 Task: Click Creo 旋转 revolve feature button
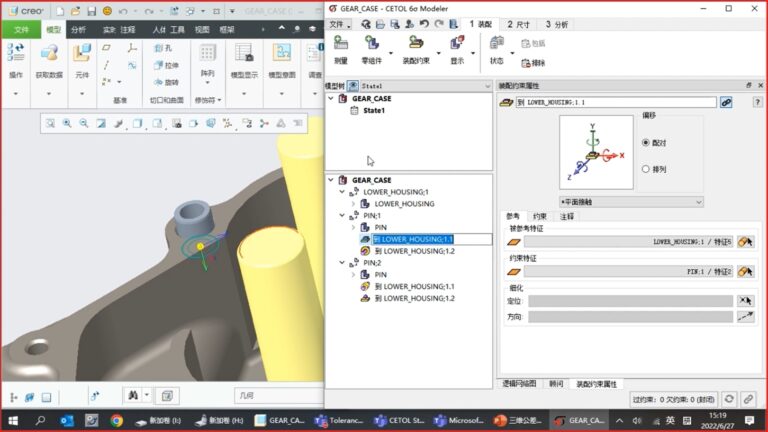pyautogui.click(x=166, y=82)
